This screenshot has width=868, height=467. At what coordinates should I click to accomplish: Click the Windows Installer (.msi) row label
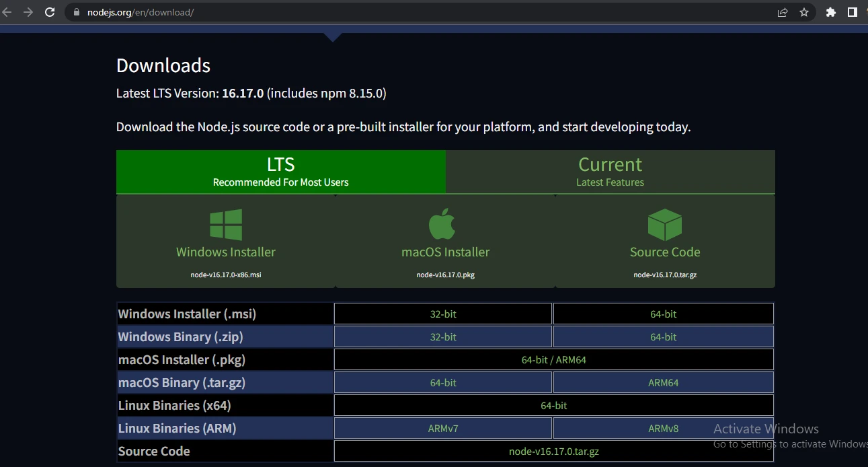187,314
